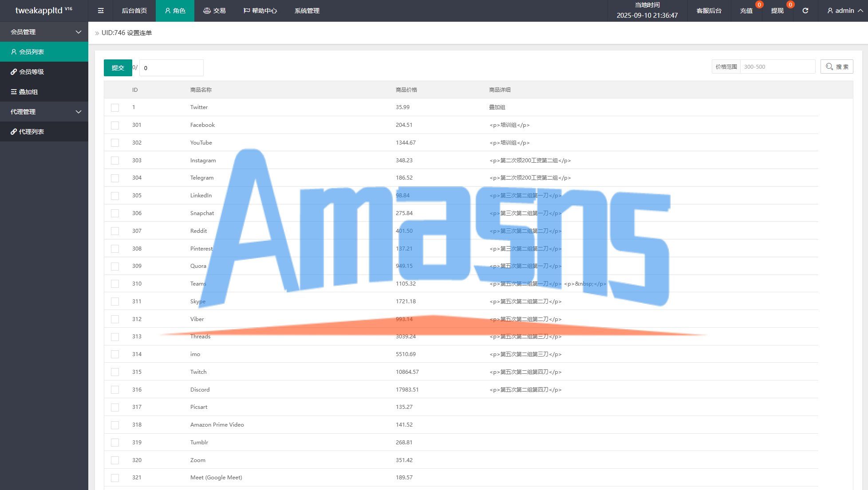The height and width of the screenshot is (490, 868).
Task: Click the hamburger menu collapse icon
Action: (101, 11)
